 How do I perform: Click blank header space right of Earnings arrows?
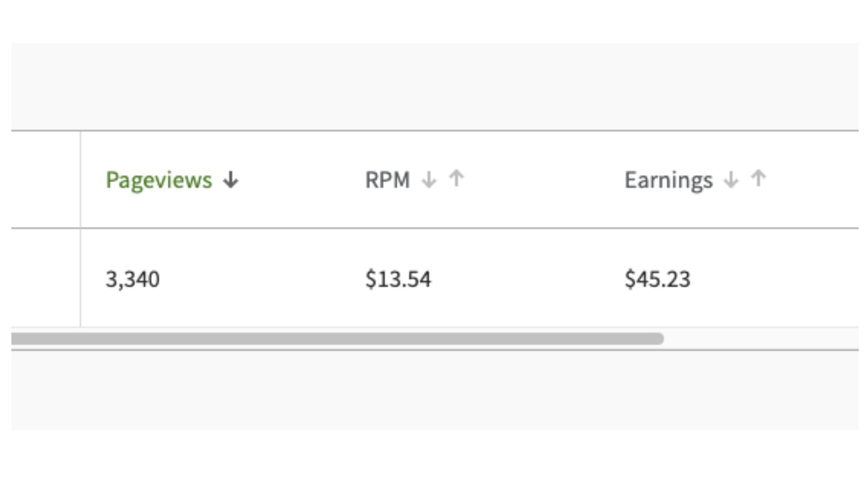814,180
